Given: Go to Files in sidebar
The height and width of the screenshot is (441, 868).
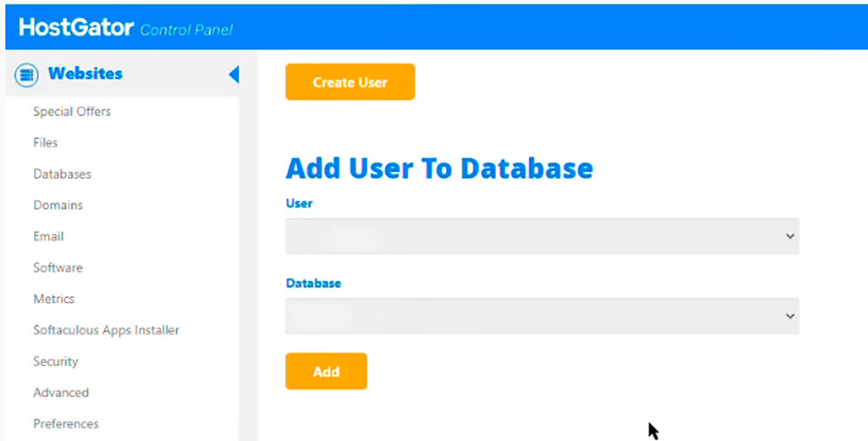Looking at the screenshot, I should [45, 142].
